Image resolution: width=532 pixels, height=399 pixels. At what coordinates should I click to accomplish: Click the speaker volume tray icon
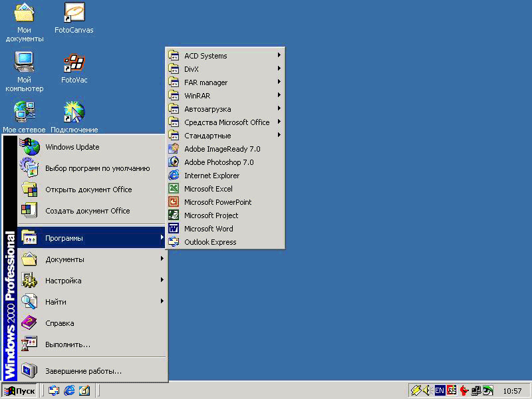coord(427,390)
